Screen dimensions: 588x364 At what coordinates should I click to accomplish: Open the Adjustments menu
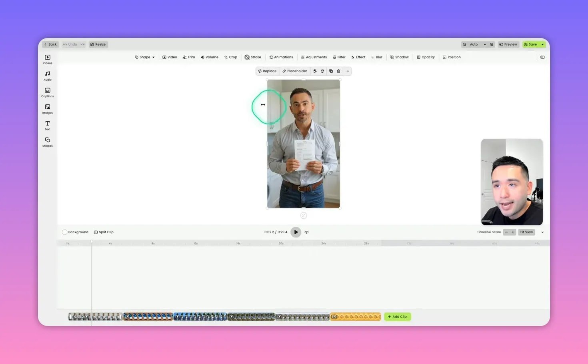[314, 57]
